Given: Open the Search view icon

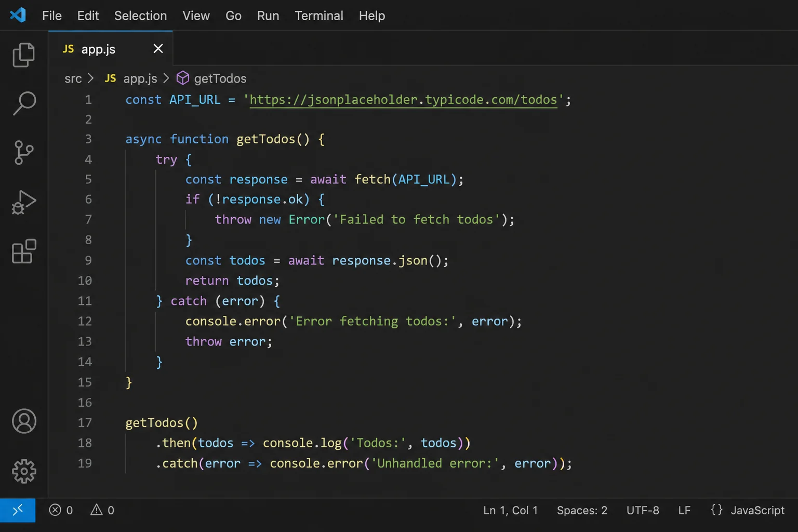Looking at the screenshot, I should pos(24,103).
